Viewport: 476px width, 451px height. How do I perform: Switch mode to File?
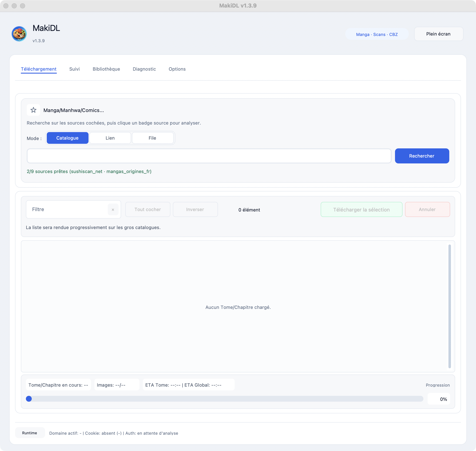(152, 138)
